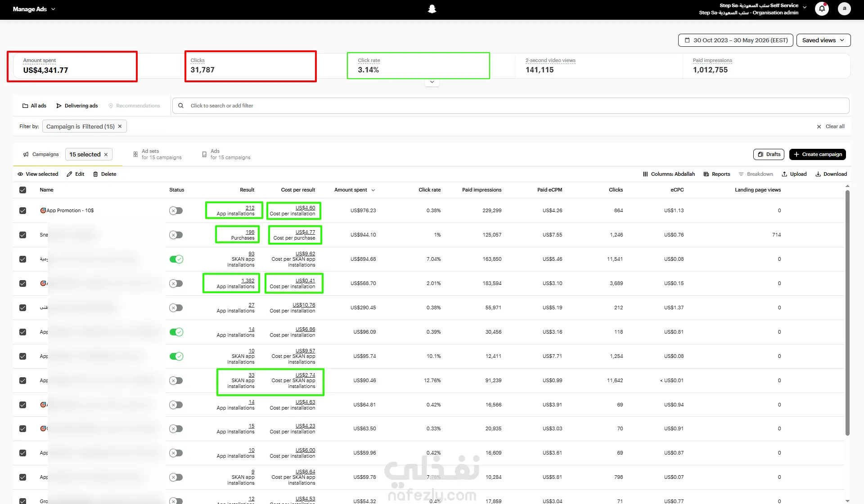Click the Download arrow icon
This screenshot has width=864, height=504.
coord(818,174)
